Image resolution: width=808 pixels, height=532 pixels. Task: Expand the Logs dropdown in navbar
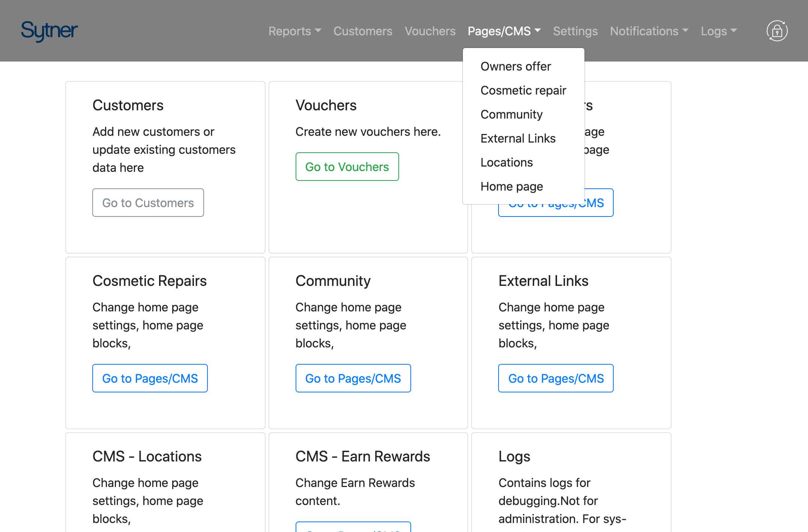[x=719, y=31]
